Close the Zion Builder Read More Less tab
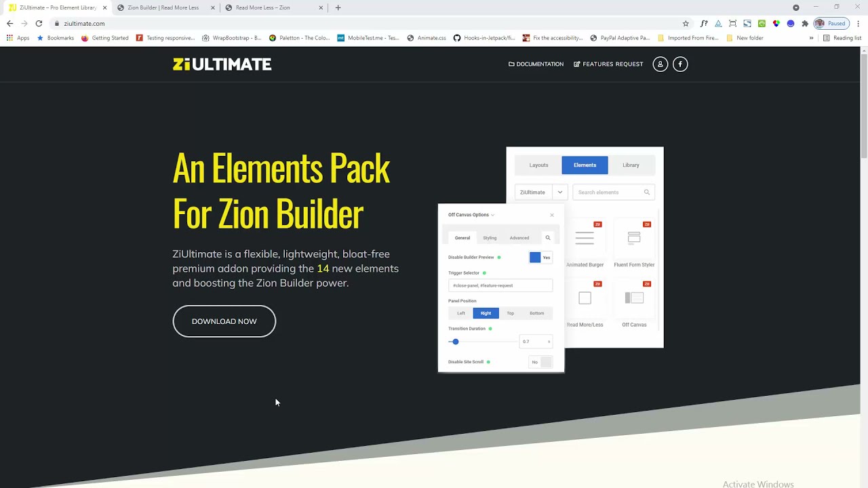The height and width of the screenshot is (488, 868). point(213,7)
